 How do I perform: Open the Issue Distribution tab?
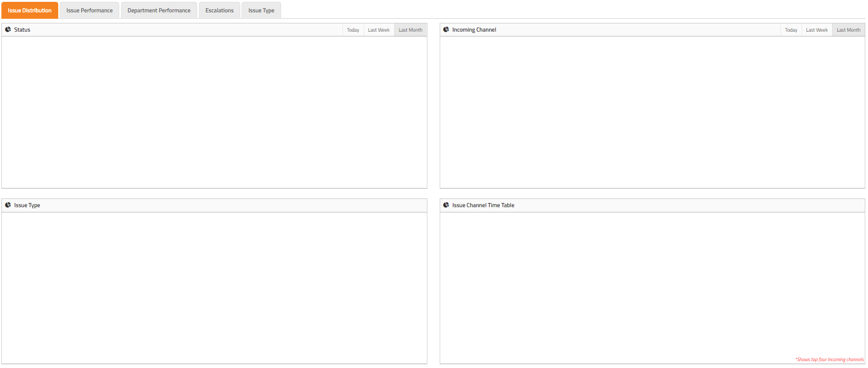tap(30, 11)
